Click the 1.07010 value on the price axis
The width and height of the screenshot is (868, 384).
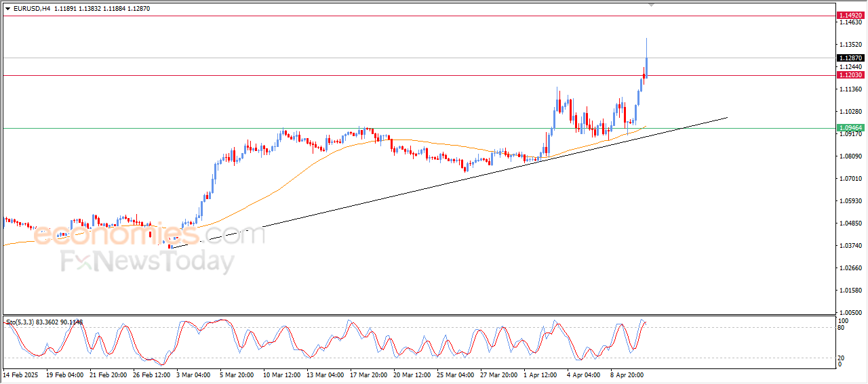850,179
